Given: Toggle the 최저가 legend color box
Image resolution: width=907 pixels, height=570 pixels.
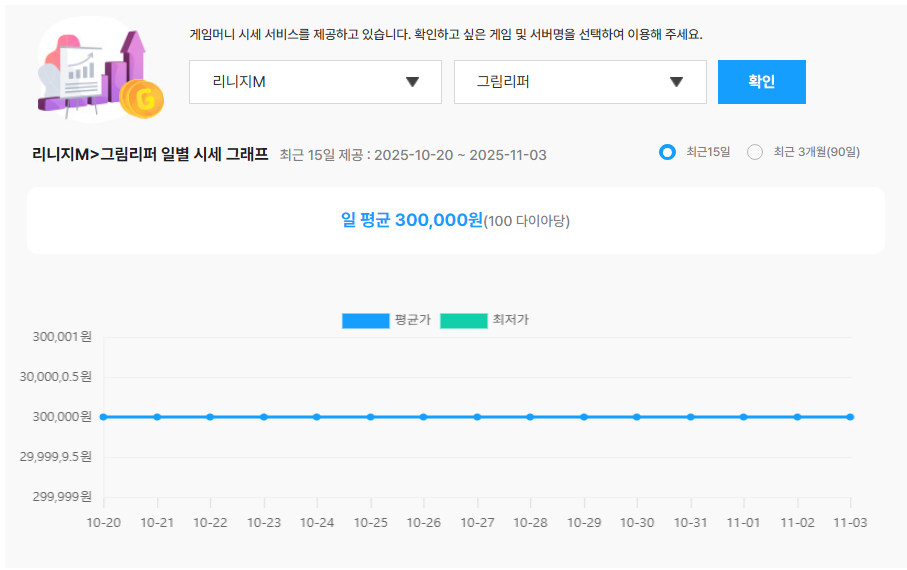Looking at the screenshot, I should [464, 321].
